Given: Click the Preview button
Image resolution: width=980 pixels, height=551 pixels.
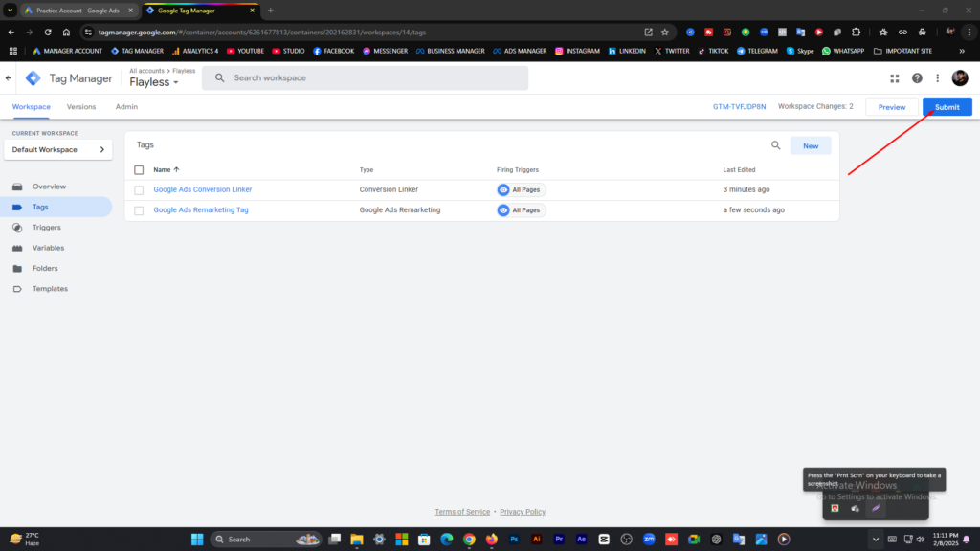Looking at the screenshot, I should (891, 107).
